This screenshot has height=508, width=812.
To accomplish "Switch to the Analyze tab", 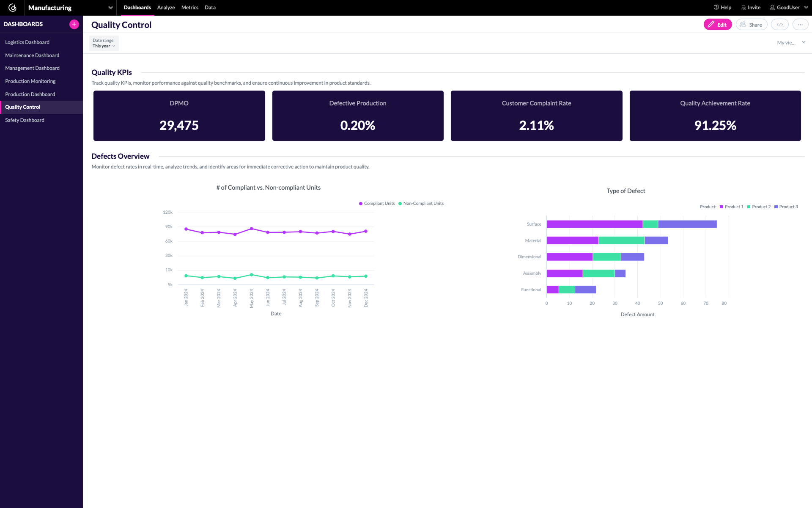I will [x=166, y=8].
